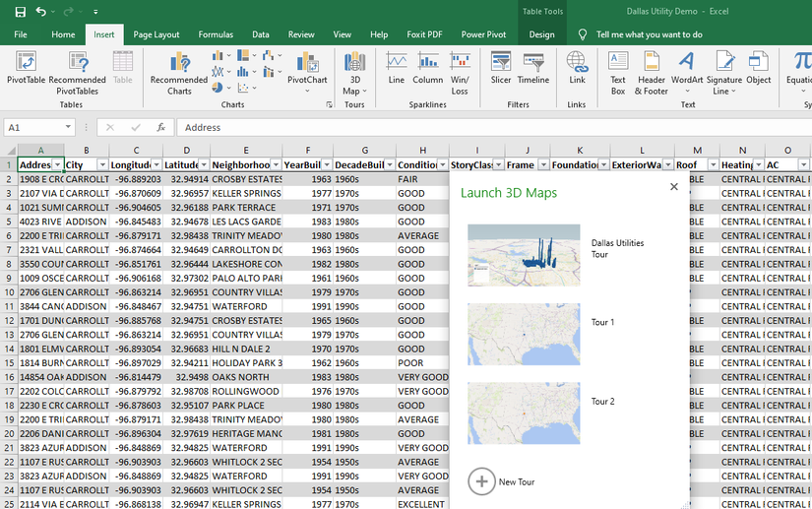Open the Tour 2 map thumbnail

pos(524,414)
